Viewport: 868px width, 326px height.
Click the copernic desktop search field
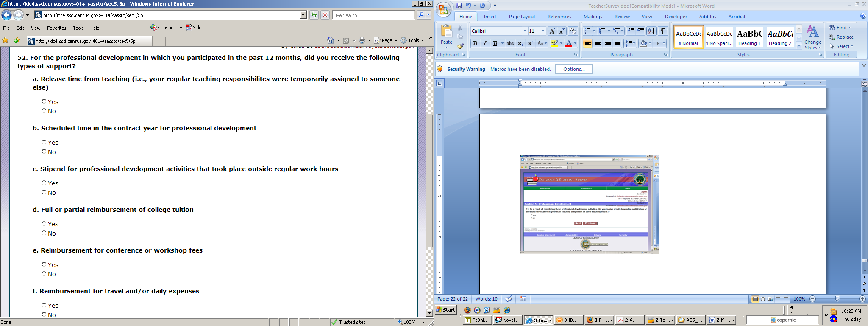(782, 320)
